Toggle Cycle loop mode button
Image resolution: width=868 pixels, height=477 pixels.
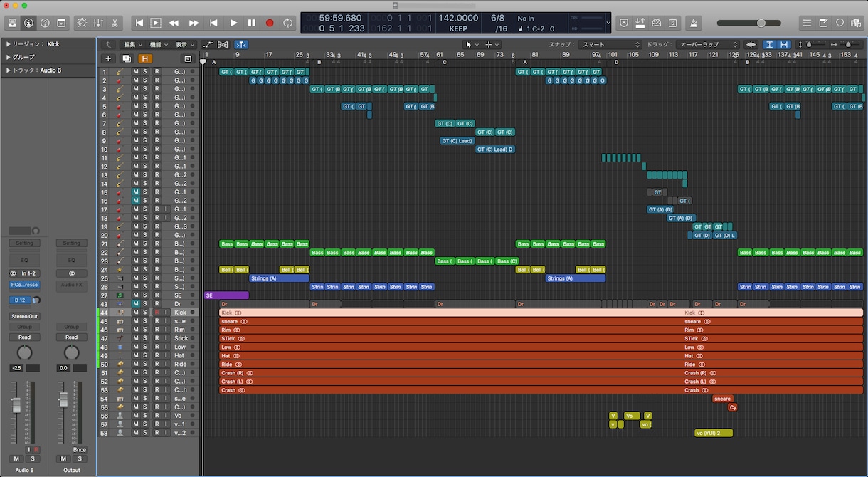click(x=287, y=23)
